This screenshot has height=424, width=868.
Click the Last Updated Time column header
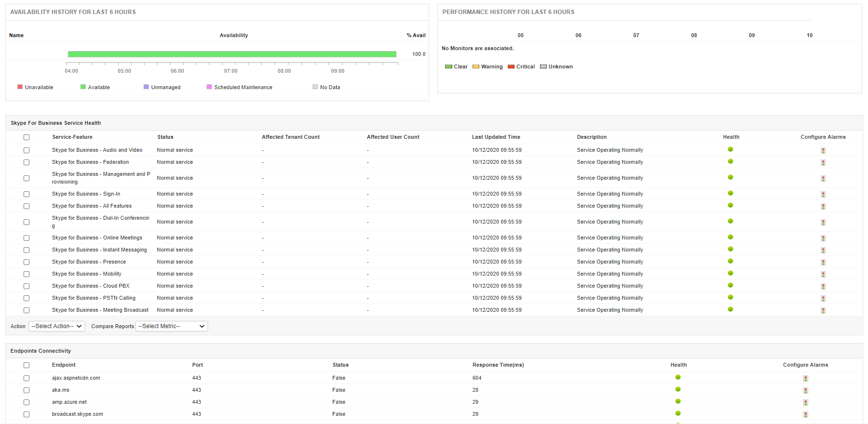(x=496, y=137)
